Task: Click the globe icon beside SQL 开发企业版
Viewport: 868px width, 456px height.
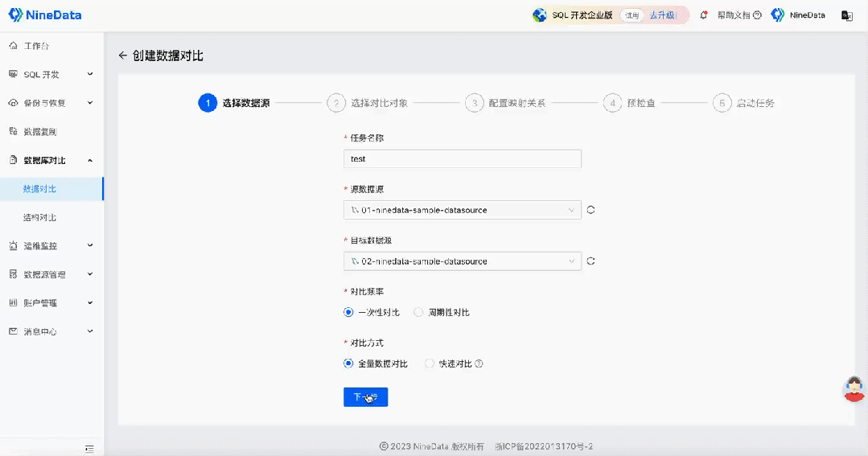Action: click(x=540, y=15)
